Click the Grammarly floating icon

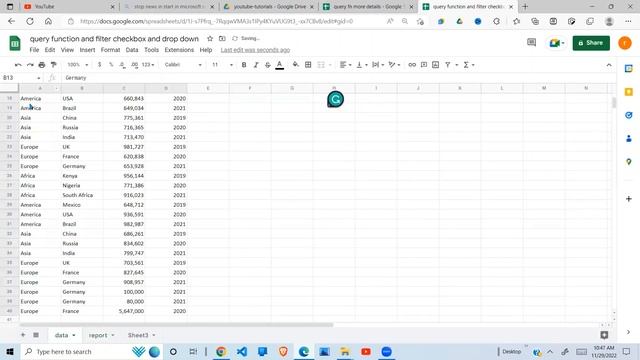[336, 99]
